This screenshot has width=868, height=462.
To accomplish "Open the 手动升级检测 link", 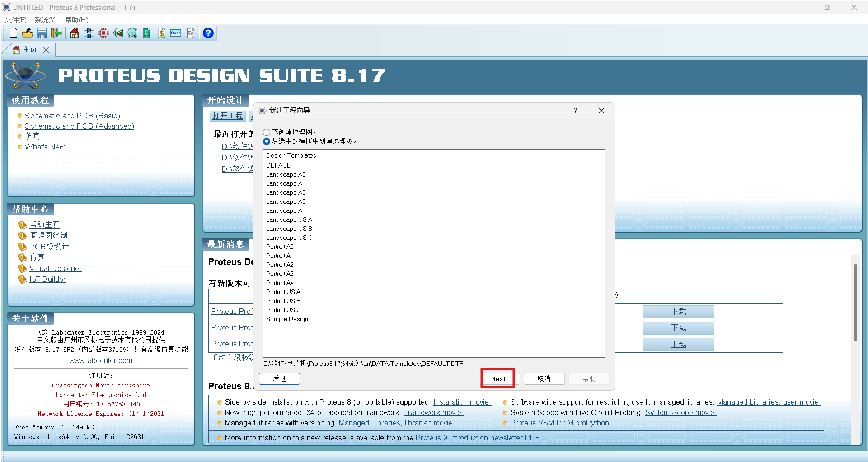I will 232,357.
